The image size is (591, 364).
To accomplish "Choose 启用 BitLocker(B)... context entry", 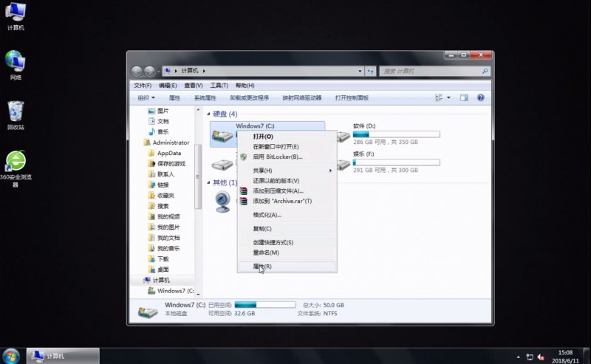I will tap(287, 157).
